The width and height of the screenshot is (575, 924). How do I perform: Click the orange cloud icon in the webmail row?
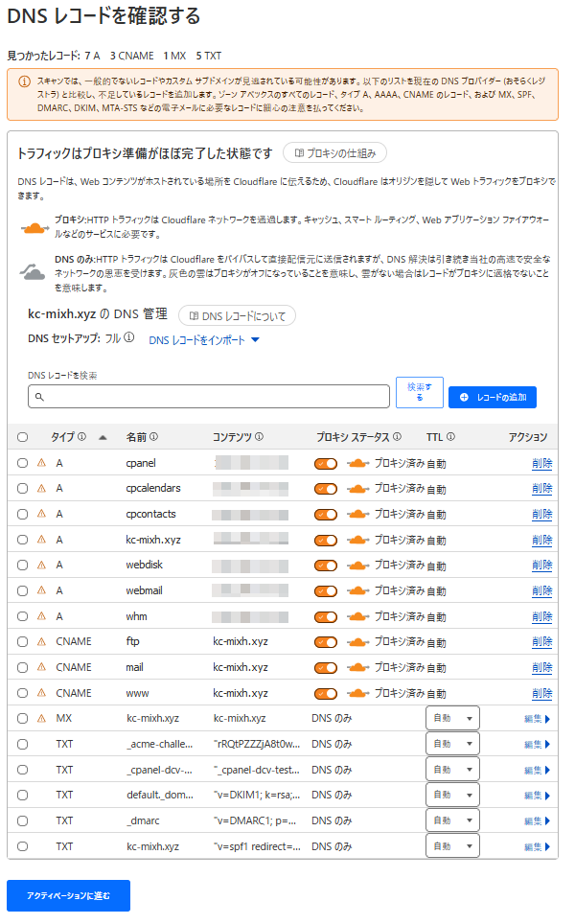click(357, 591)
